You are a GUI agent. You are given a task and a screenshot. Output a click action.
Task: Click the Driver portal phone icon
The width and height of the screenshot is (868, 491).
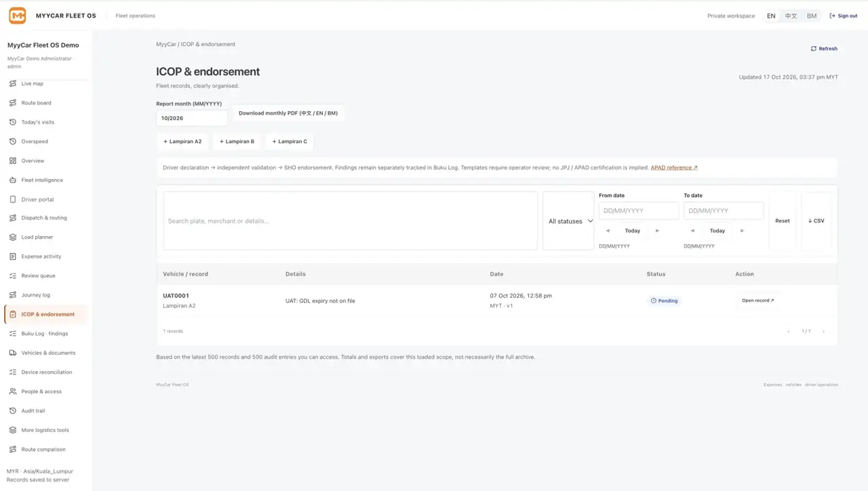(x=13, y=199)
